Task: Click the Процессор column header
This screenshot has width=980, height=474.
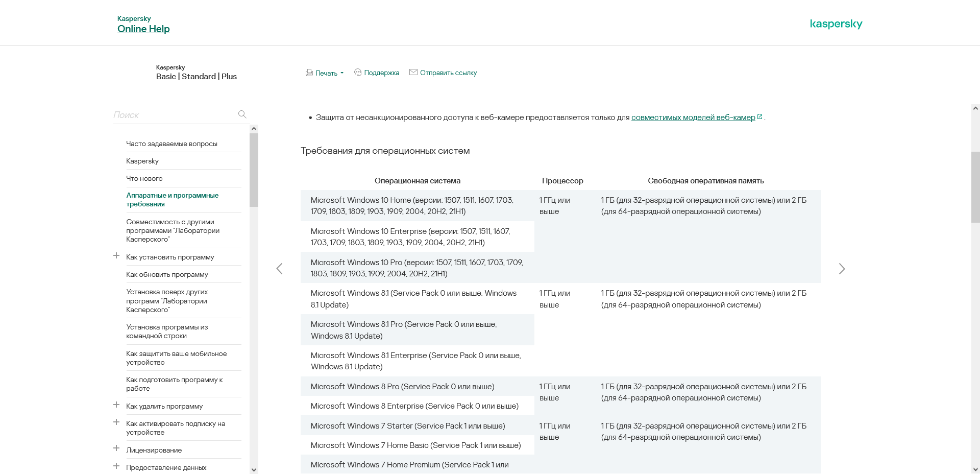Action: click(562, 181)
